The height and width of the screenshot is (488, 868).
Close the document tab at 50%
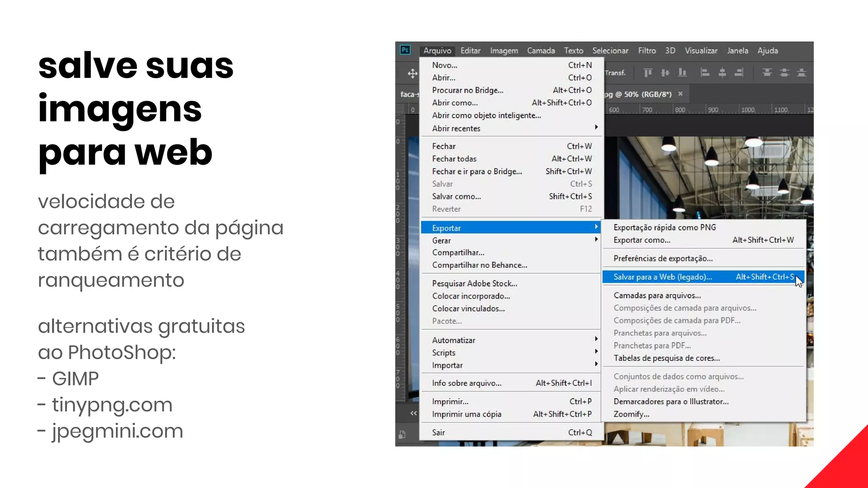coord(680,94)
